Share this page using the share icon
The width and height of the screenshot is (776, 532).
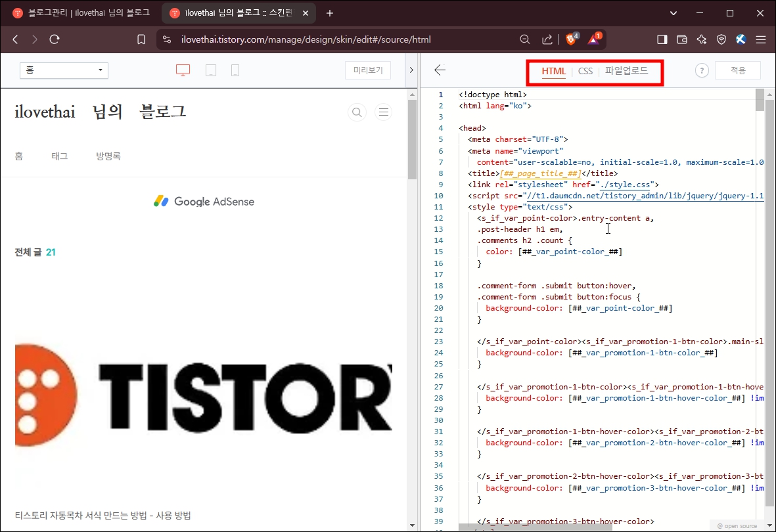(x=547, y=39)
